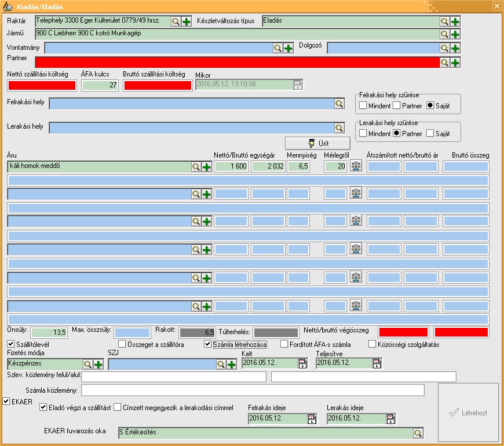Read weight from scale for káli homok-meddő row
This screenshot has width=504, height=446.
point(356,166)
